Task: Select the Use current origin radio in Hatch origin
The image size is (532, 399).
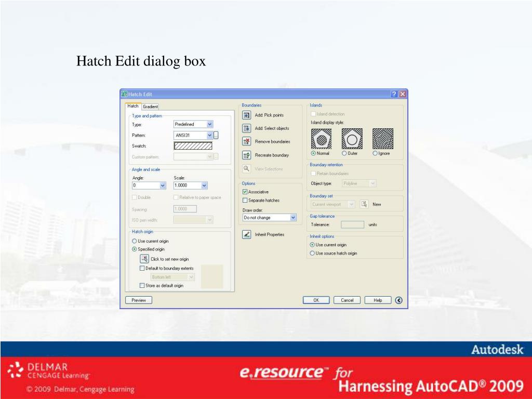Action: (x=135, y=241)
